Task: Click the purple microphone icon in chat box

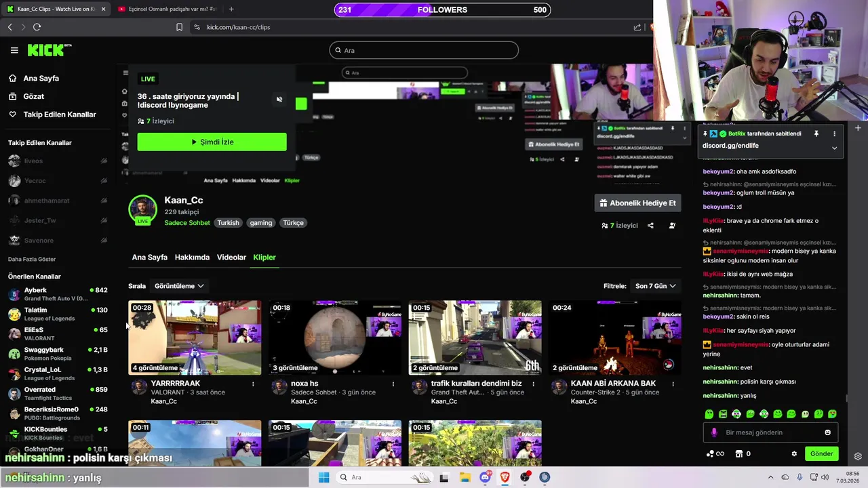Action: pyautogui.click(x=714, y=432)
